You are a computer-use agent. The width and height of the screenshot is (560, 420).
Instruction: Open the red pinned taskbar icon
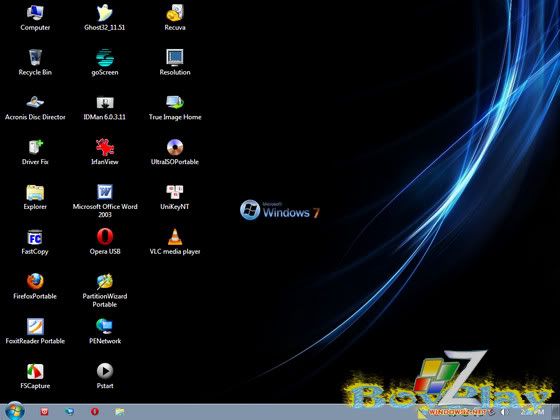click(x=44, y=412)
